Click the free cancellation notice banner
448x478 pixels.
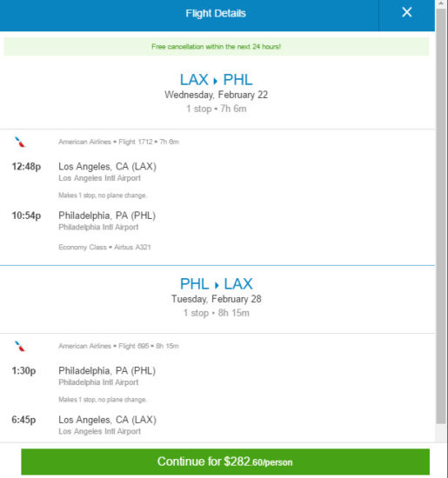coord(216,47)
